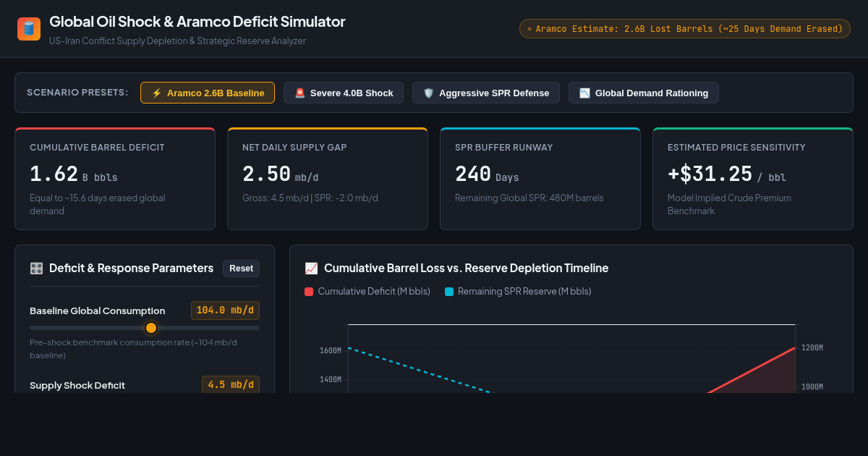
Task: Select the Cumulative Barrel Deficit card
Action: pyautogui.click(x=115, y=179)
